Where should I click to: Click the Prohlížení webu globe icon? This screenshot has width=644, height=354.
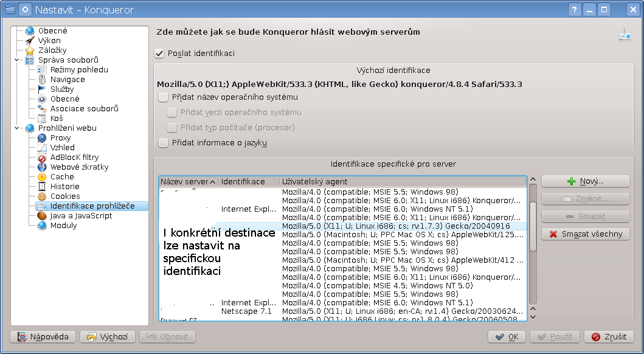pyautogui.click(x=30, y=128)
